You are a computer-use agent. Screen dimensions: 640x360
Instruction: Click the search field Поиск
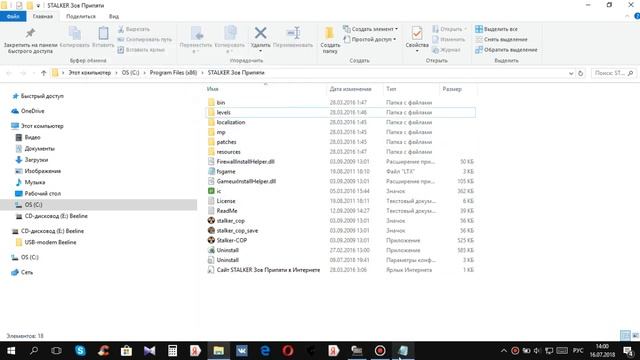pos(613,73)
